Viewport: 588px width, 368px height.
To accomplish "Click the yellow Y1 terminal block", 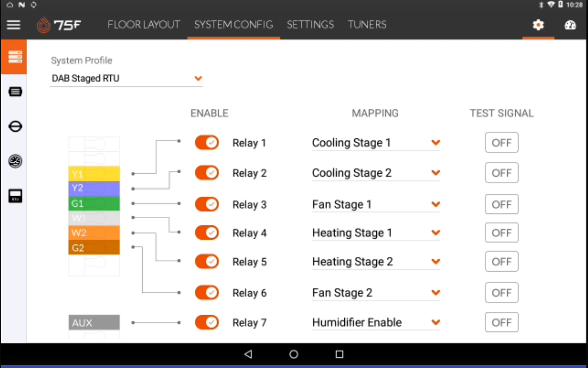I will (94, 174).
